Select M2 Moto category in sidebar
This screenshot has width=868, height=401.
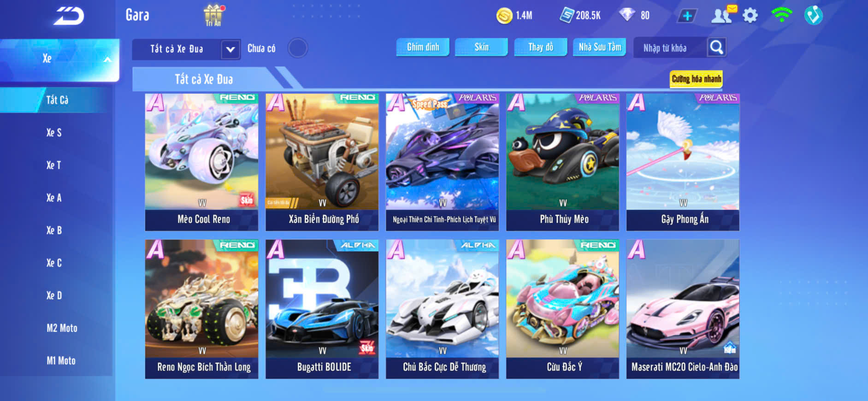62,328
